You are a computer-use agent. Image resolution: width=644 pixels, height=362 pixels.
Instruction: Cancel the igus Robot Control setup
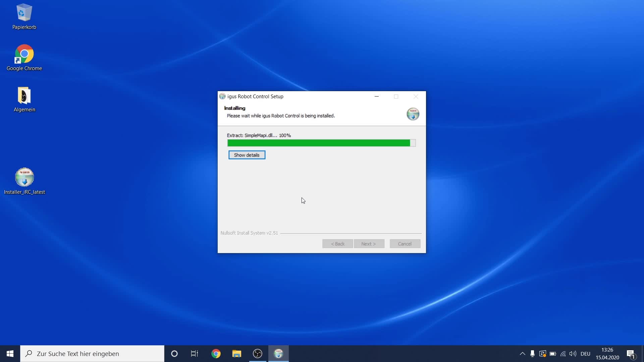[405, 244]
